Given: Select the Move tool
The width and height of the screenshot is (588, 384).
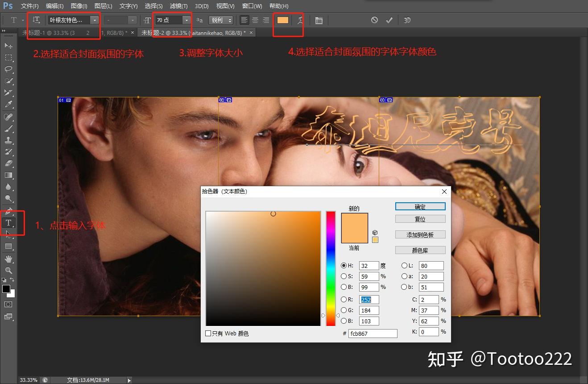Looking at the screenshot, I should (8, 46).
